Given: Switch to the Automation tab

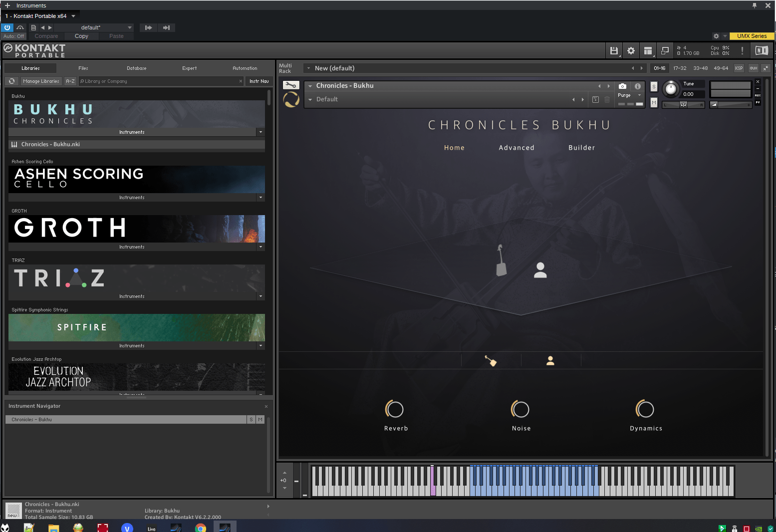Looking at the screenshot, I should coord(245,68).
